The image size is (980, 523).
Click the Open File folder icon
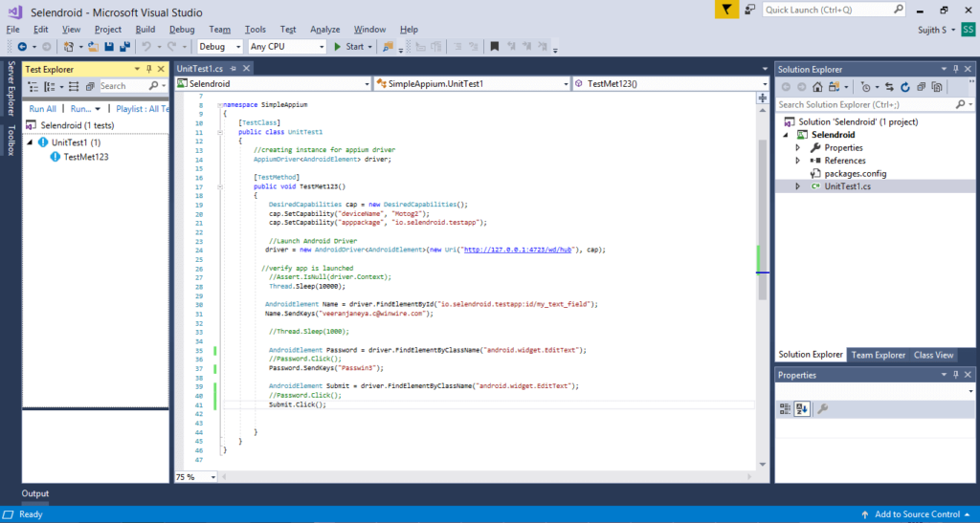[93, 47]
